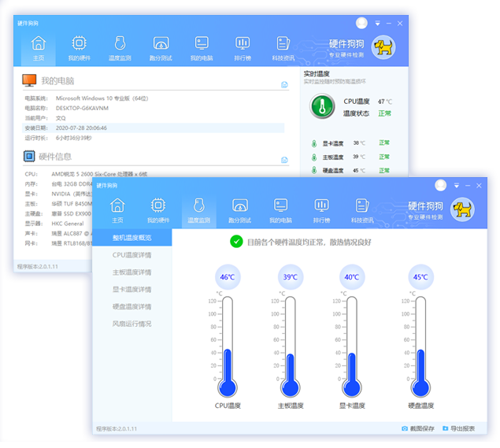Image resolution: width=500 pixels, height=448 pixels.
Task: Select 硬盘温度详情 sidebar tab
Action: [132, 306]
